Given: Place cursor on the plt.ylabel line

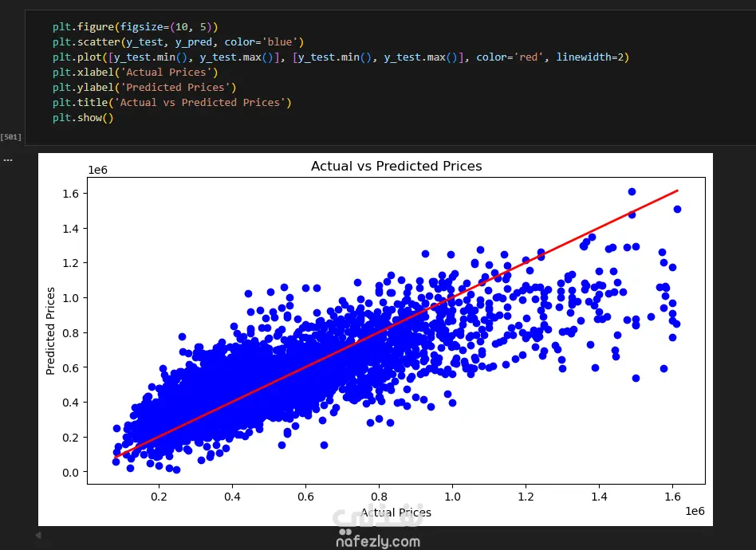Looking at the screenshot, I should pyautogui.click(x=144, y=87).
